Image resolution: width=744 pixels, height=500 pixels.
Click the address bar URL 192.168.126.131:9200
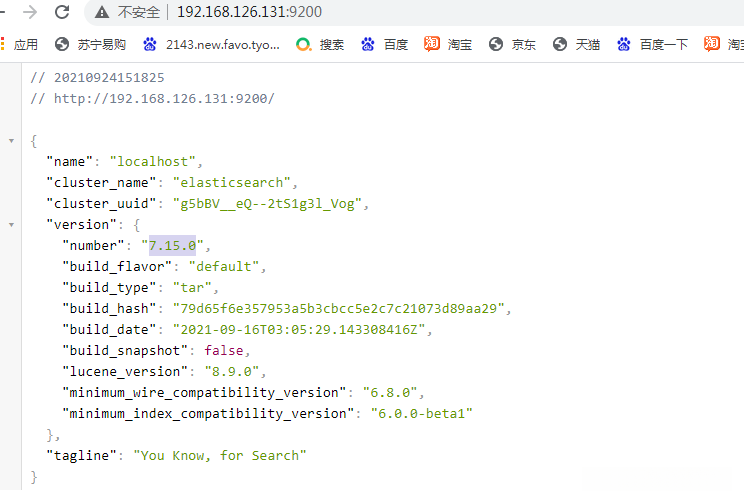[x=249, y=12]
